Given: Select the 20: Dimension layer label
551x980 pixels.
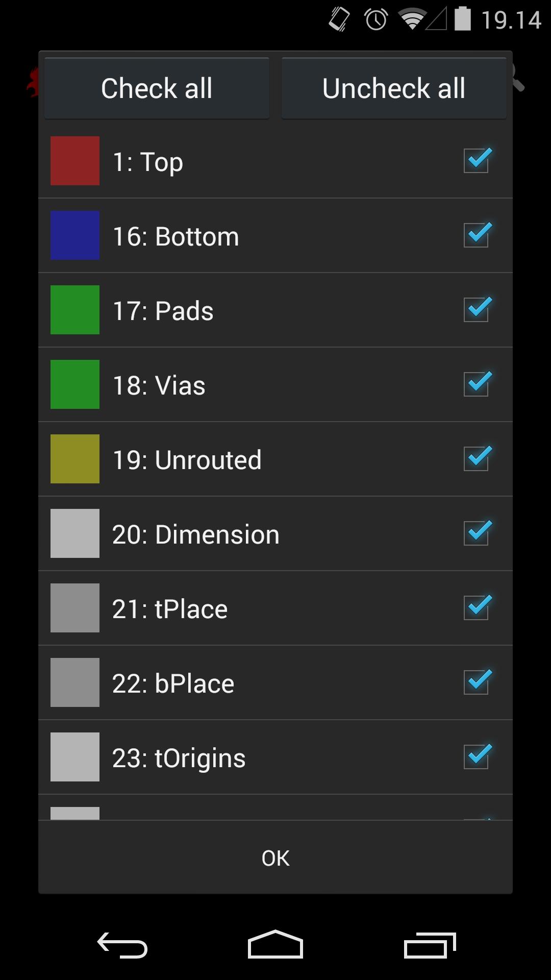Looking at the screenshot, I should pos(196,534).
